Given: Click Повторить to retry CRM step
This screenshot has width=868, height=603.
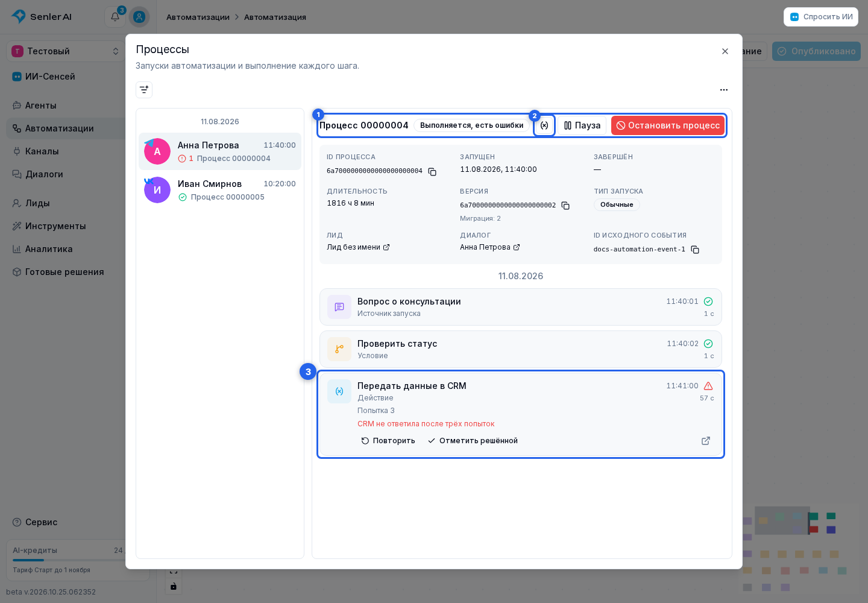Looking at the screenshot, I should pyautogui.click(x=388, y=441).
